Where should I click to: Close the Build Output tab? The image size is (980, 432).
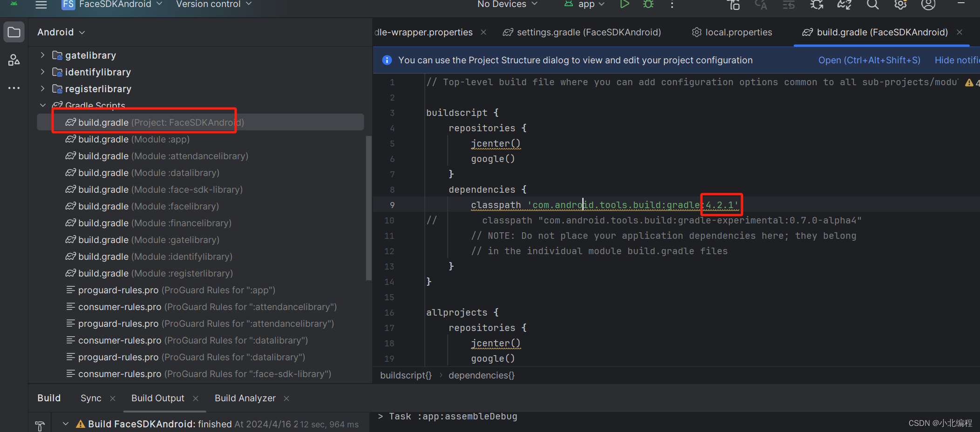pyautogui.click(x=196, y=398)
